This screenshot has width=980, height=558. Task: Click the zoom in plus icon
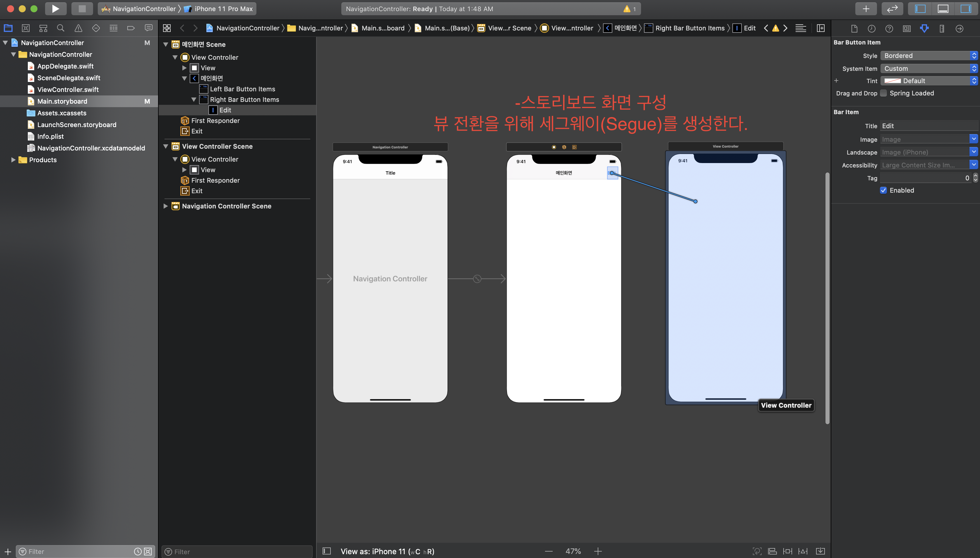coord(598,551)
